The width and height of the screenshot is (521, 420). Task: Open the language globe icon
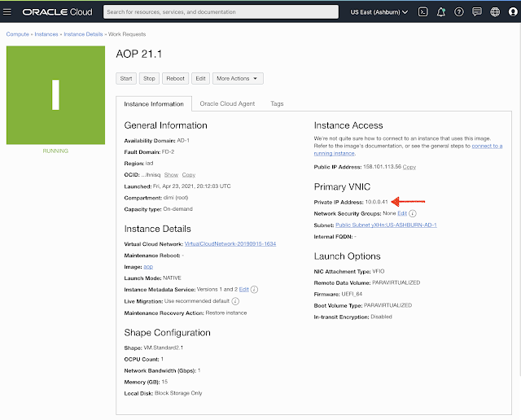495,12
